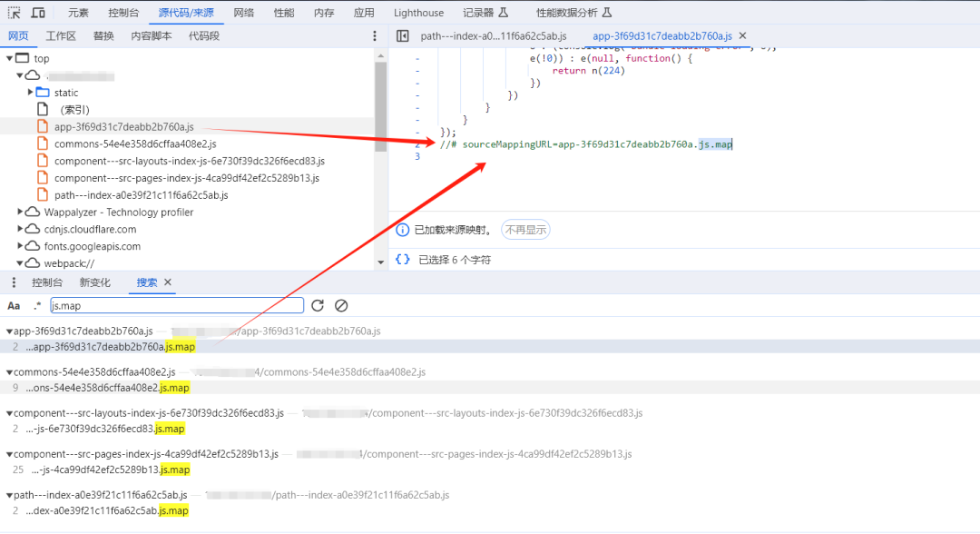Click the info icon beside 已加载来源映射
The width and height of the screenshot is (980, 534).
(403, 230)
